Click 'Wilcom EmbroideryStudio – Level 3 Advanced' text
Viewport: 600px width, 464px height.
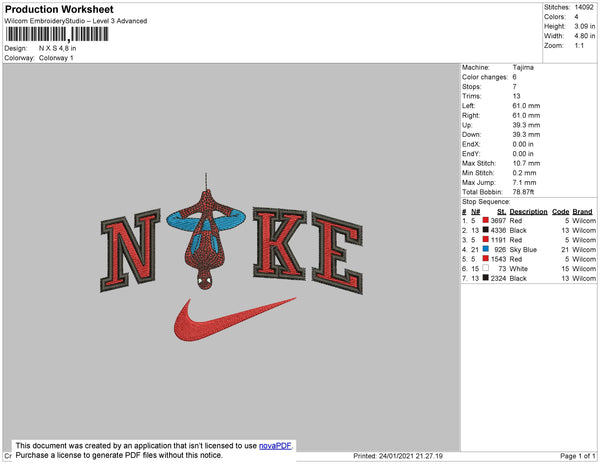(x=76, y=21)
